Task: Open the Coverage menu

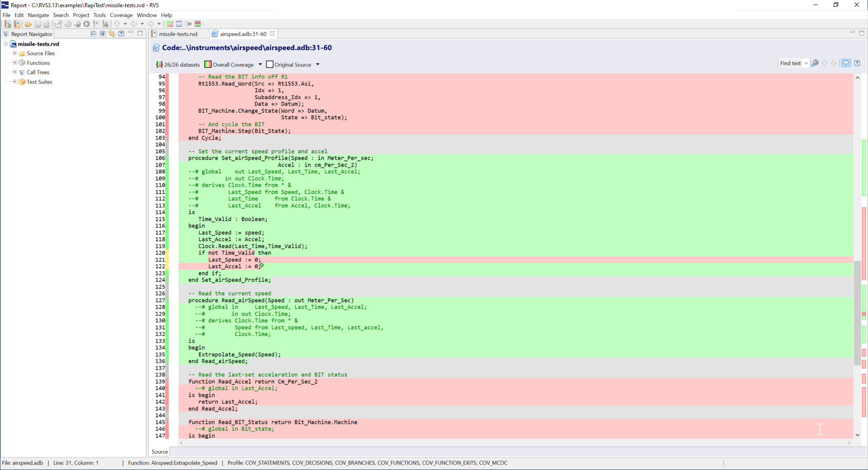Action: click(121, 15)
